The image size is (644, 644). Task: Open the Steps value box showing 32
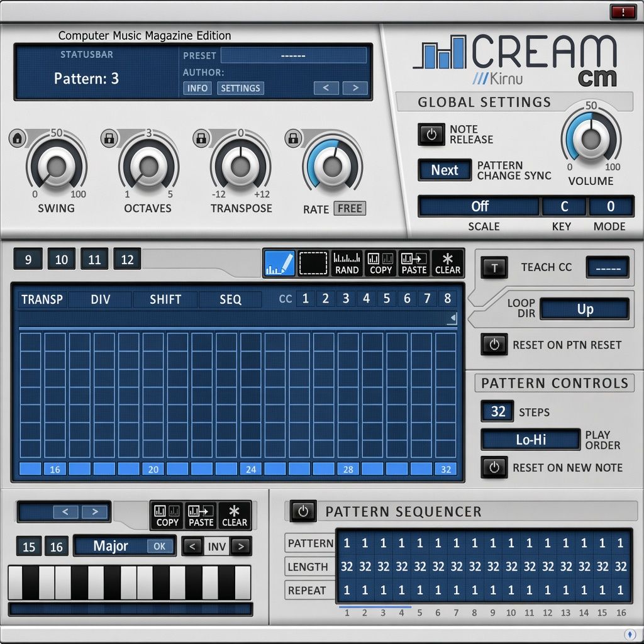pyautogui.click(x=498, y=411)
